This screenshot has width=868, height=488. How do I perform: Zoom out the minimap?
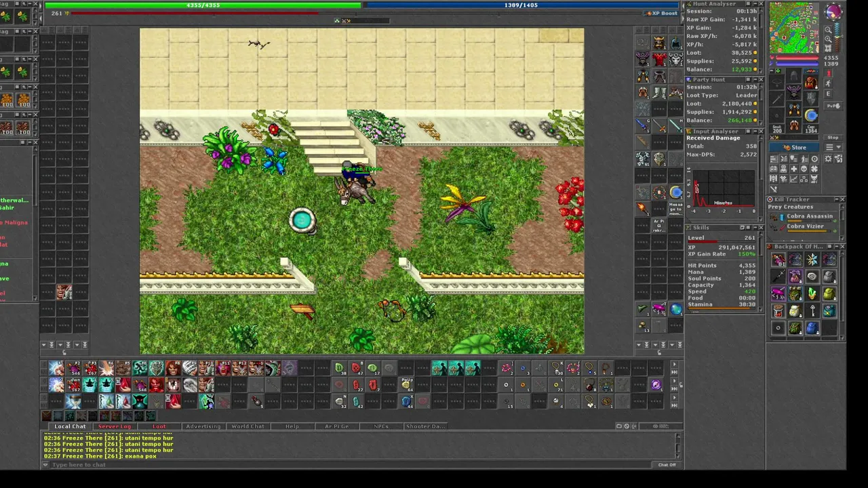(x=829, y=29)
